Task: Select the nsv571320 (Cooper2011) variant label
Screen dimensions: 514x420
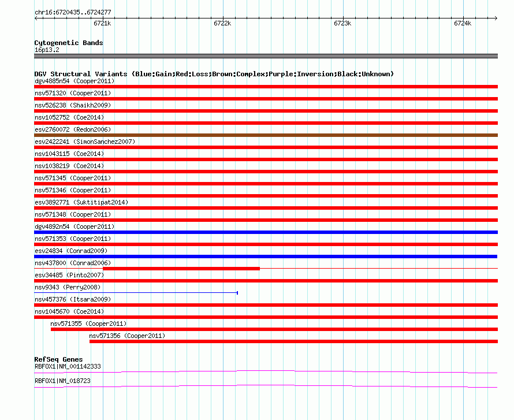Action: coord(73,93)
